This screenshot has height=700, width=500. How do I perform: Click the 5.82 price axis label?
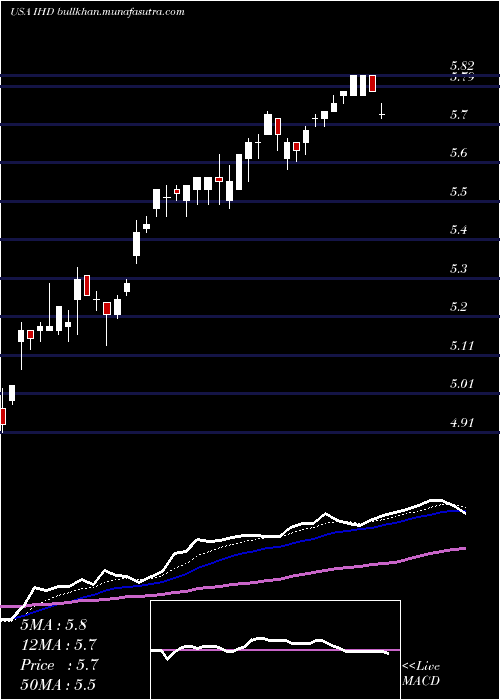pos(462,67)
